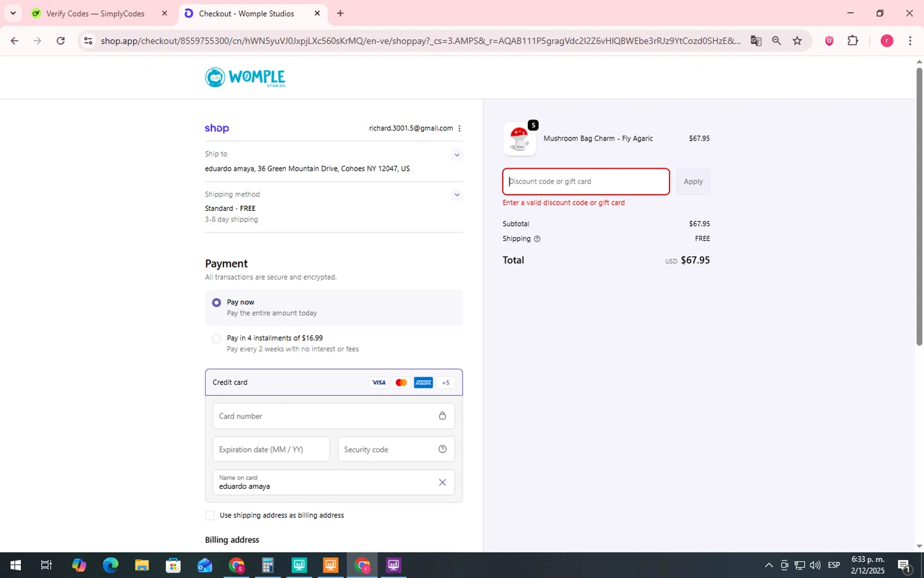This screenshot has height=578, width=924.
Task: Click the Card number field
Action: 334,416
